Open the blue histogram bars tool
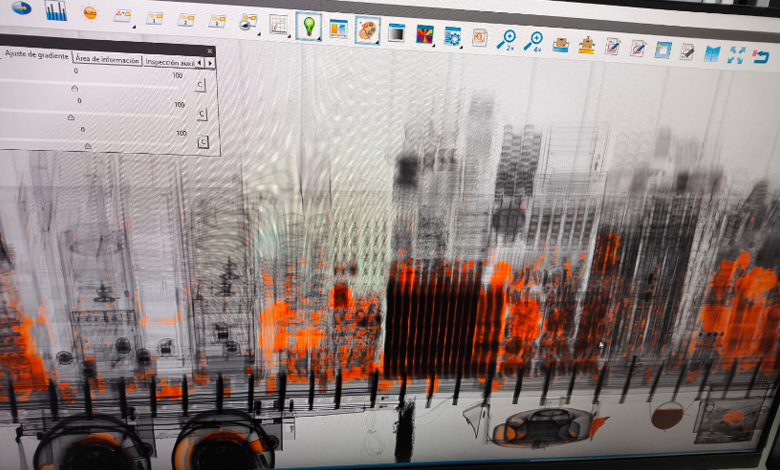Screen dimensions: 780x470 point(56,10)
